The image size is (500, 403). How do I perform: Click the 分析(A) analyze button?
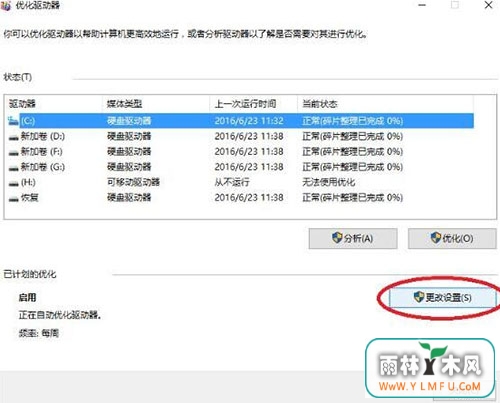(353, 238)
